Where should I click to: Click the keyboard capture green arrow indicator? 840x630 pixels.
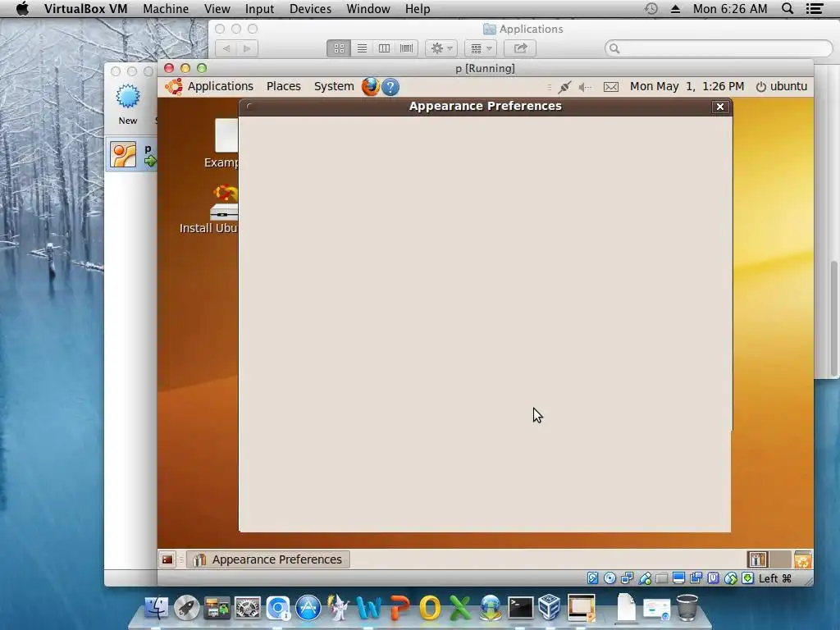[748, 578]
